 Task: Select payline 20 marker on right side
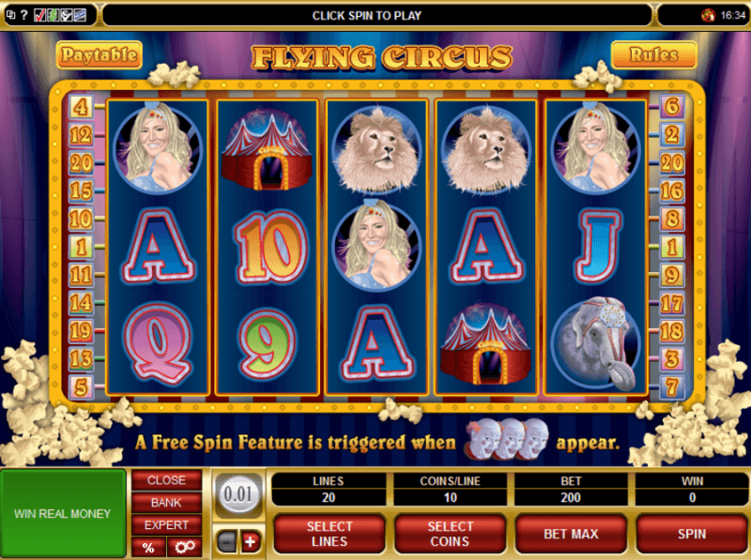pyautogui.click(x=671, y=163)
